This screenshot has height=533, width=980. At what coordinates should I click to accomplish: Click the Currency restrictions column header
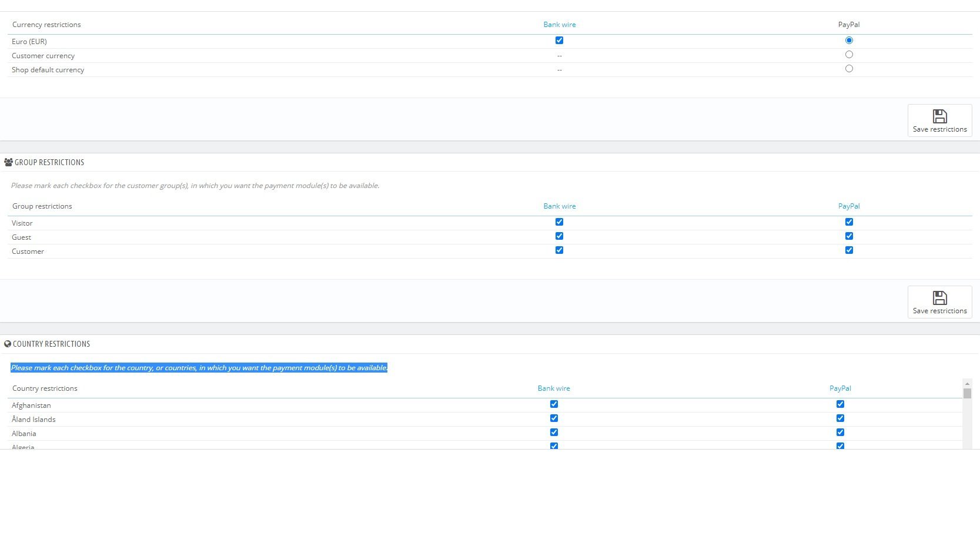pos(46,25)
